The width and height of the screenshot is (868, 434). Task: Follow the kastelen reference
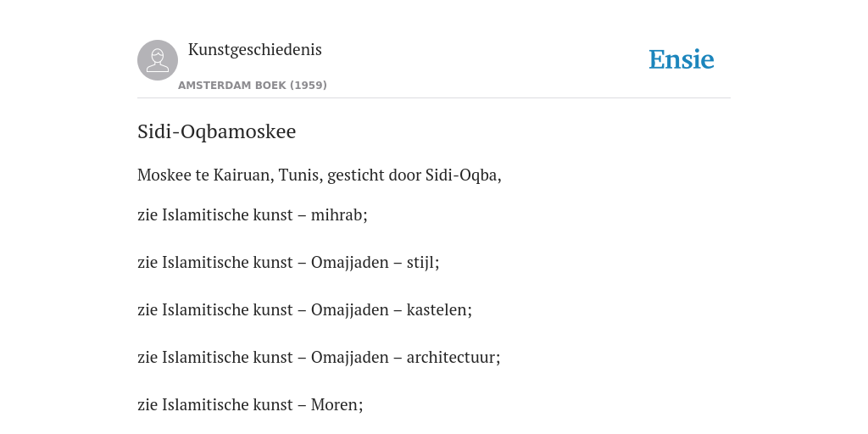point(439,310)
